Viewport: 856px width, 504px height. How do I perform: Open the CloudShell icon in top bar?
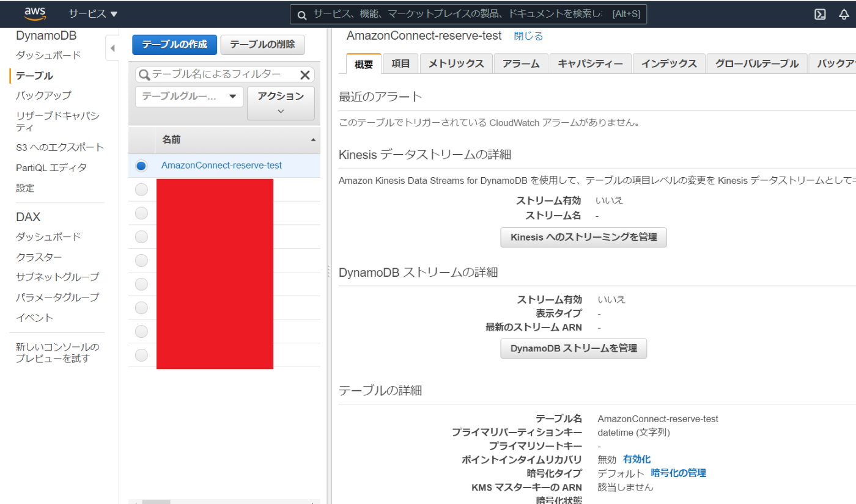tap(821, 15)
